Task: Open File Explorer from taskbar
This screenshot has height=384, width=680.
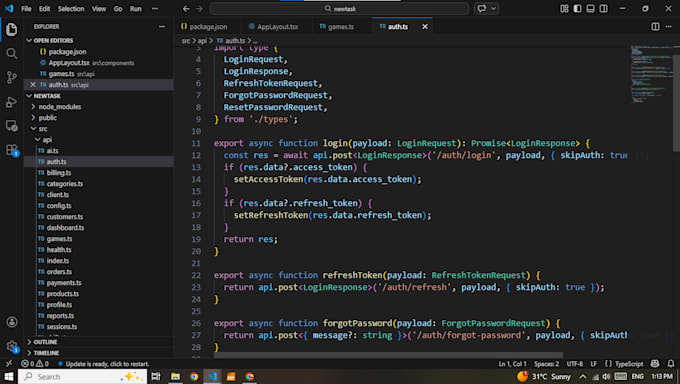Action: [175, 376]
